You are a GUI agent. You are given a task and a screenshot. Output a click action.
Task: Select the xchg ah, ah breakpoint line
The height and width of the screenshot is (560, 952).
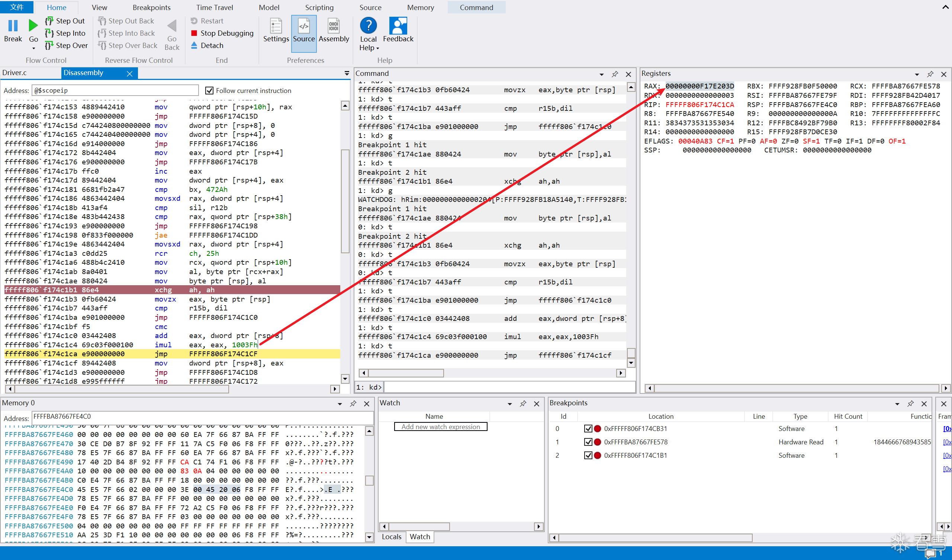point(172,290)
